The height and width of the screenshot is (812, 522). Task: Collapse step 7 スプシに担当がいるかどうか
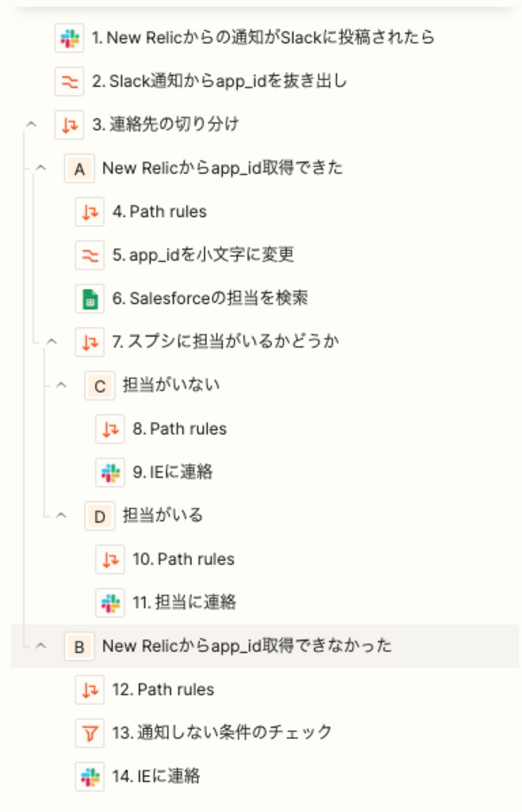(x=51, y=342)
